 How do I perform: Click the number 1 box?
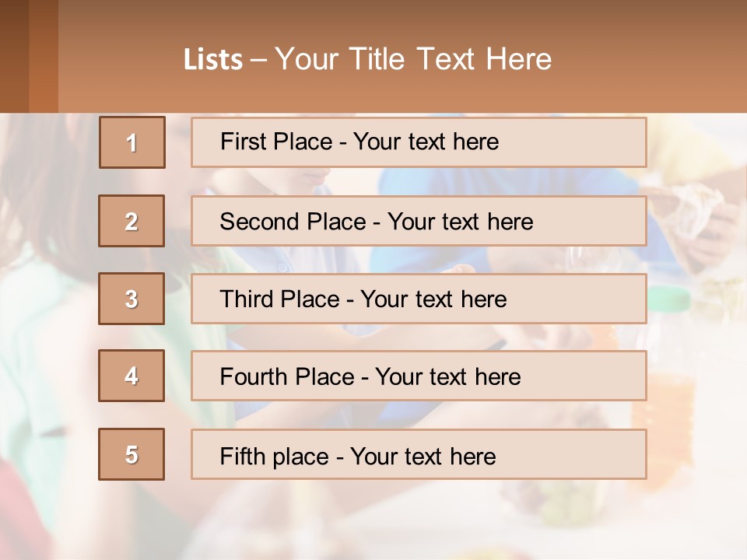coord(132,142)
